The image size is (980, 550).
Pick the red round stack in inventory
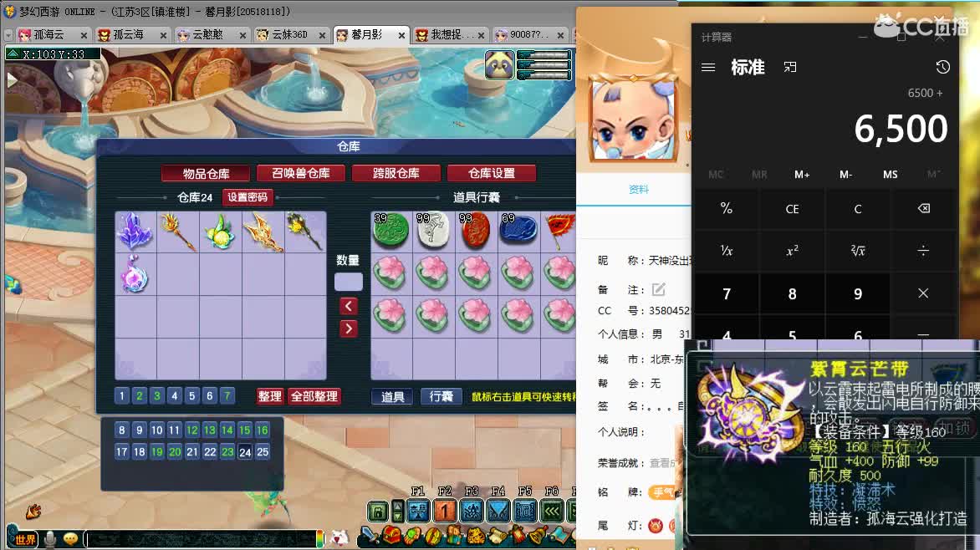pyautogui.click(x=476, y=230)
